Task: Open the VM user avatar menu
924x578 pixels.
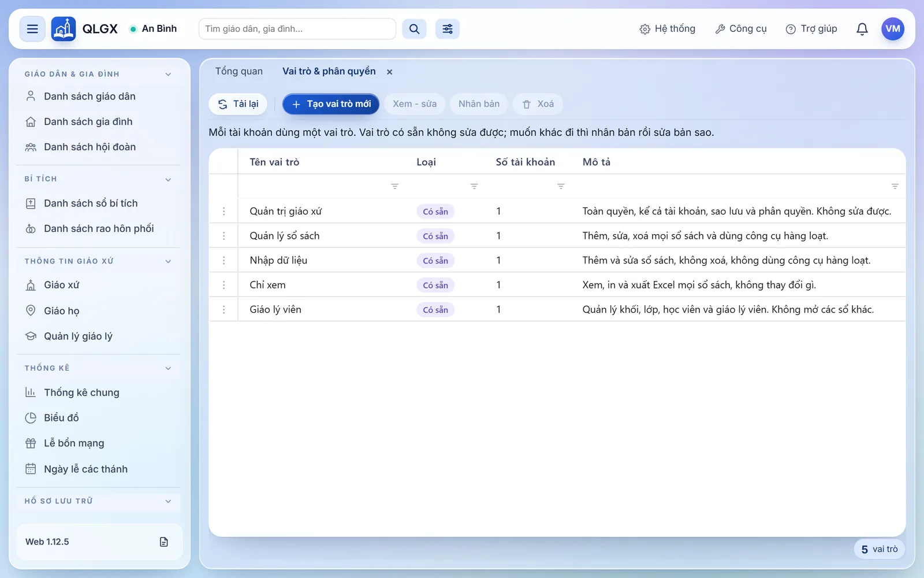Action: (x=893, y=29)
